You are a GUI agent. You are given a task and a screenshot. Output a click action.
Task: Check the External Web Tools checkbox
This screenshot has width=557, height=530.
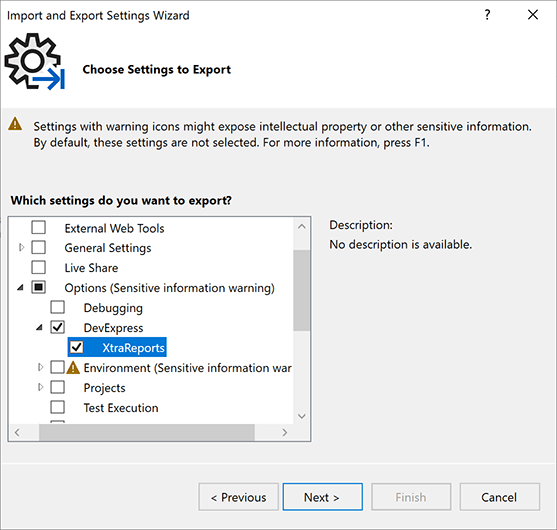coord(38,227)
